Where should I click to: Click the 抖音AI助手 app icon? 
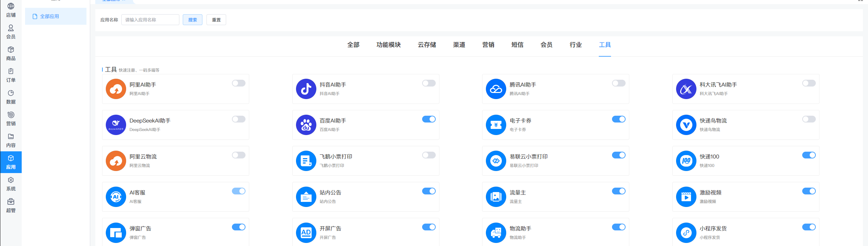click(x=306, y=89)
